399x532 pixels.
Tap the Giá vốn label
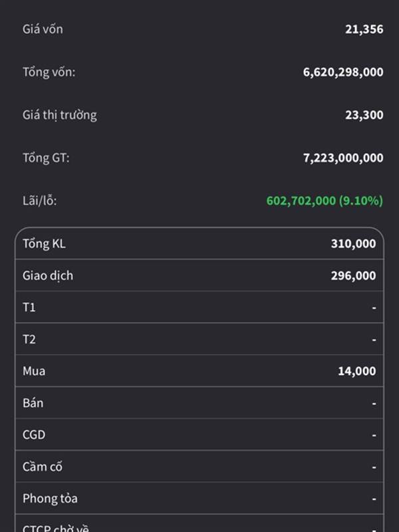(43, 29)
